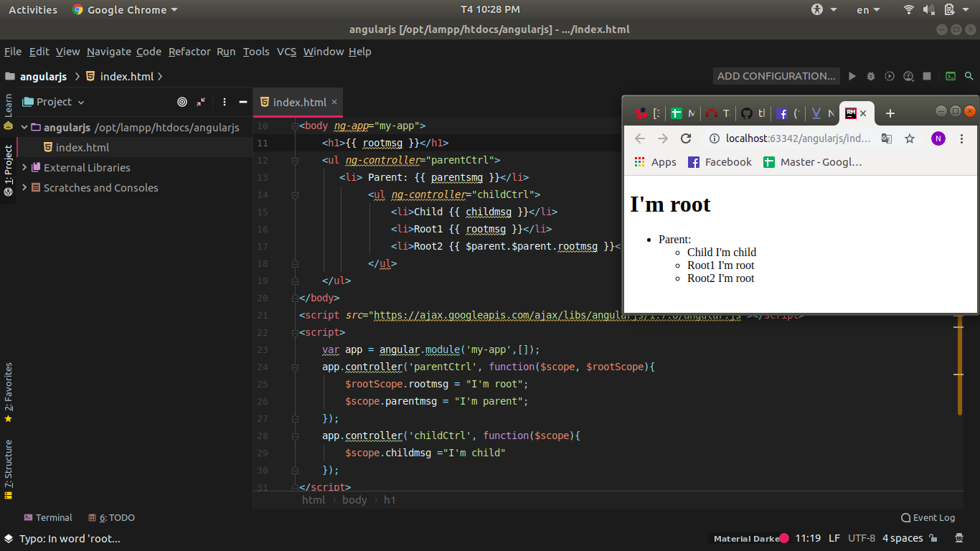Reload the page in Chrome browser
Image resolution: width=980 pixels, height=551 pixels.
[686, 138]
